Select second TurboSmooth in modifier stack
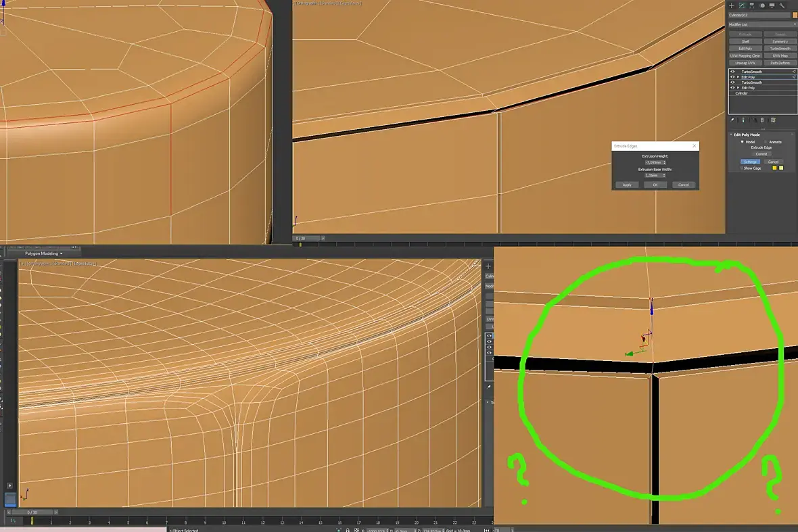Screen dimensions: 798x532 coord(752,82)
